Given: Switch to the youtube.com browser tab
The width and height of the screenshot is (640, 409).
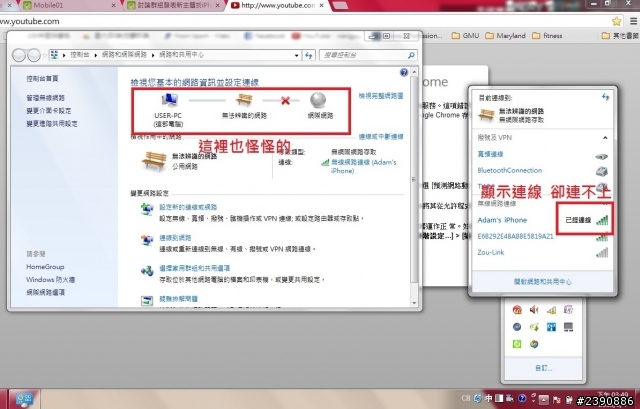Looking at the screenshot, I should click(278, 5).
